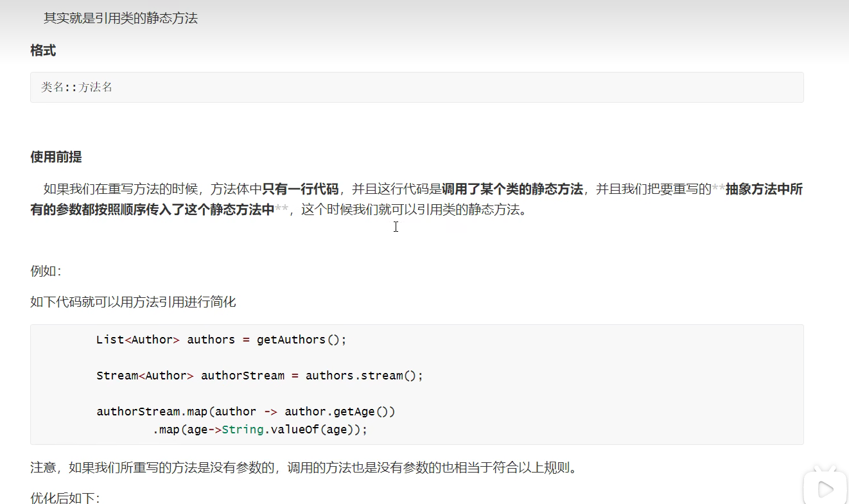
Task: Click the gray ** before 抽象方法中所
Action: (718, 189)
